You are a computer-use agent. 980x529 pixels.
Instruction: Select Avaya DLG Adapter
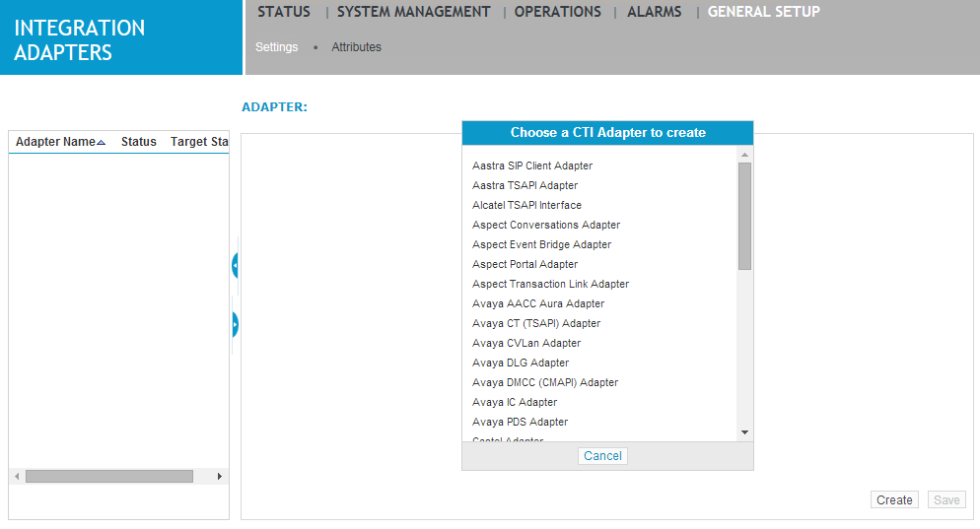tap(521, 363)
